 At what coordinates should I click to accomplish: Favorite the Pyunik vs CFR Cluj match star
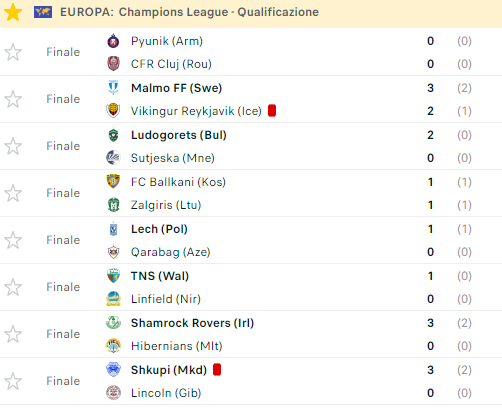click(13, 52)
